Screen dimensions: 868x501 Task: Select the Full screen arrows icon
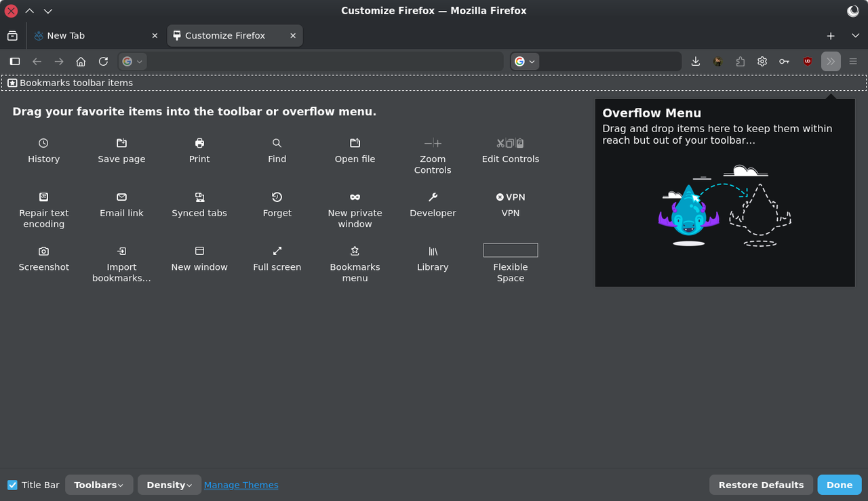point(277,251)
